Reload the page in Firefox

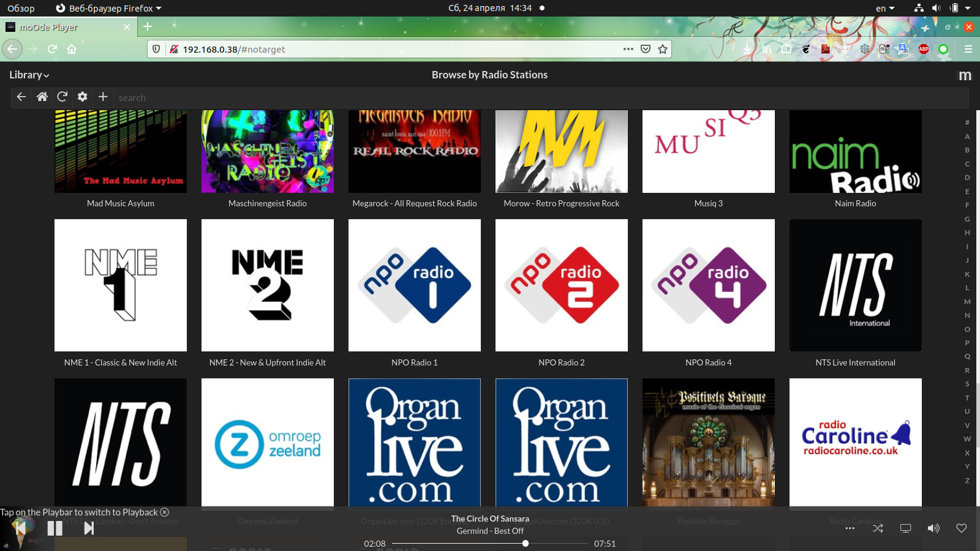coord(52,49)
